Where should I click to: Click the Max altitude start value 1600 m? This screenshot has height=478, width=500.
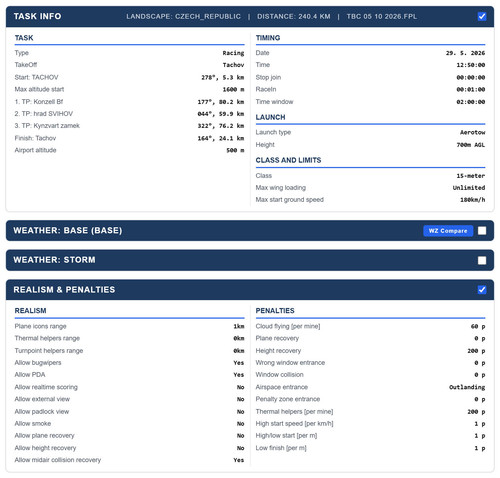coord(233,89)
